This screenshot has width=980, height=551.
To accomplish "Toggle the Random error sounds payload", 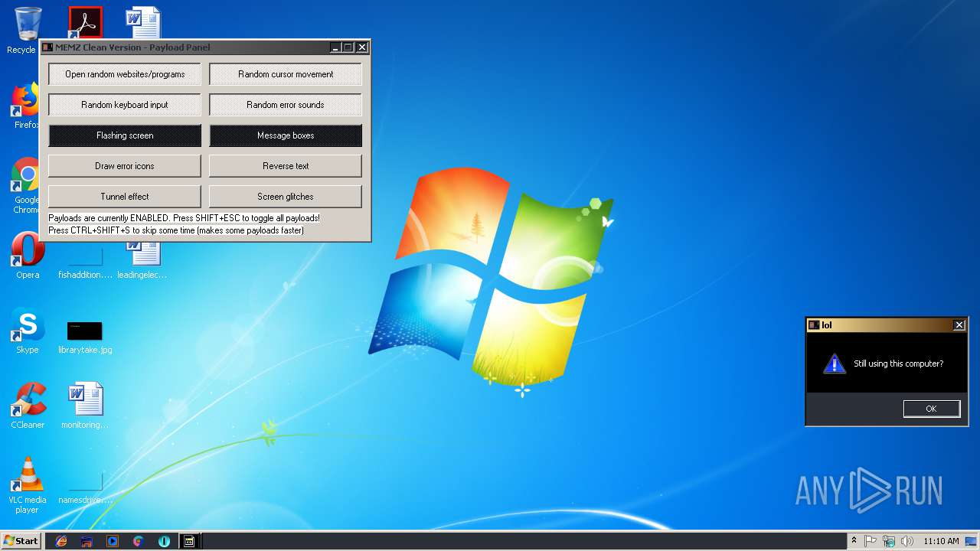I will 286,105.
